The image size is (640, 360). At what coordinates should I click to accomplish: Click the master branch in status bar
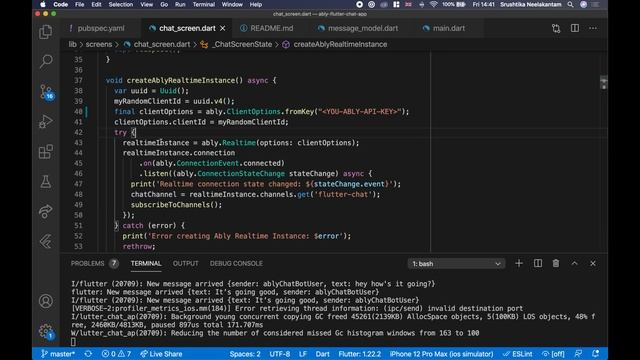click(58, 354)
